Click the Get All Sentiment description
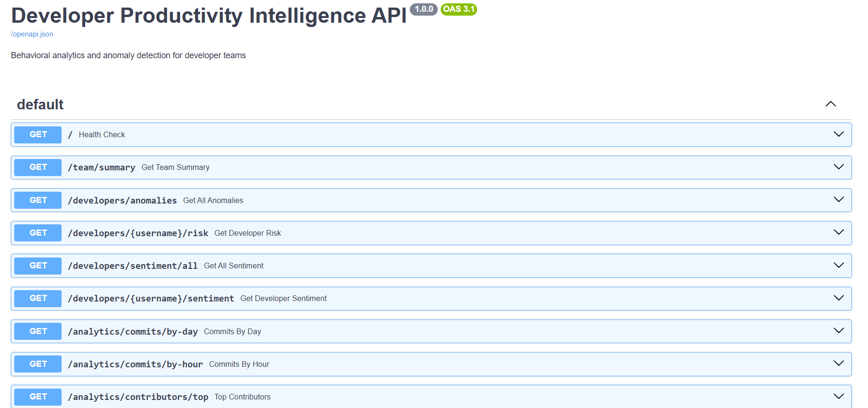The width and height of the screenshot is (868, 408). coord(234,266)
